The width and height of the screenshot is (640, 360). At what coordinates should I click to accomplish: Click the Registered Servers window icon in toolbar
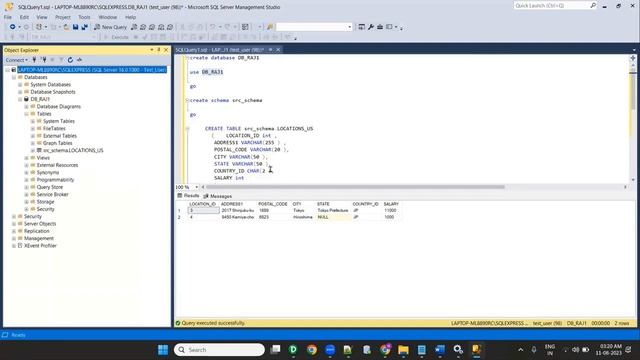click(x=362, y=27)
